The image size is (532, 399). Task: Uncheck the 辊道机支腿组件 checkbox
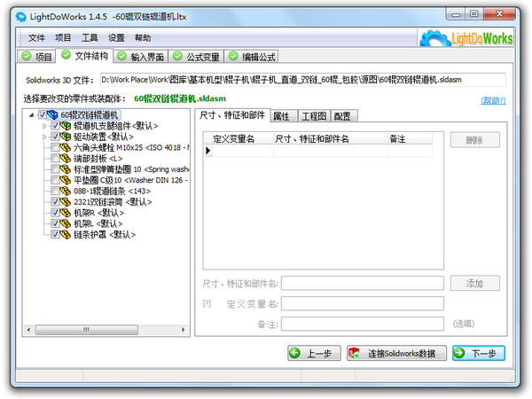pyautogui.click(x=55, y=126)
